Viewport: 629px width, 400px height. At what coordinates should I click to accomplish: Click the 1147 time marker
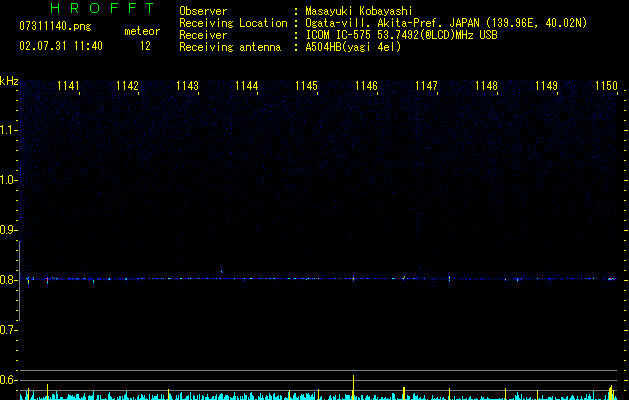[x=426, y=86]
